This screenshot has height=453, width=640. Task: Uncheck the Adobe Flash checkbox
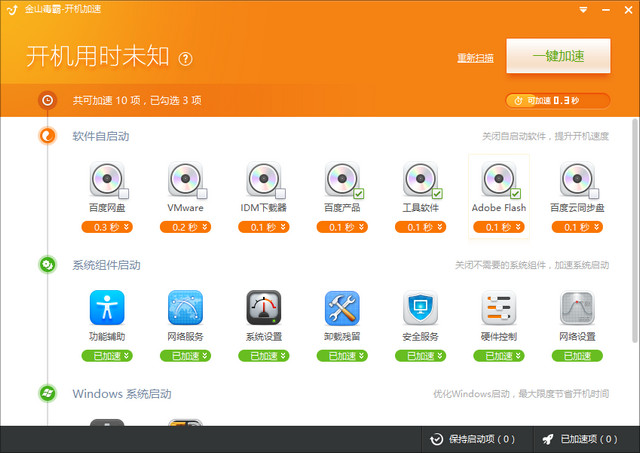(x=516, y=193)
